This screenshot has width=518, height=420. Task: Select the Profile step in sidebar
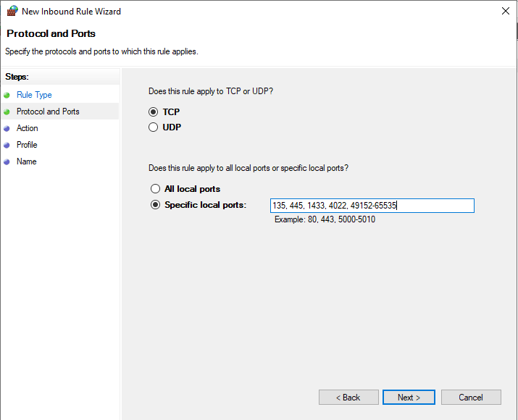(27, 145)
